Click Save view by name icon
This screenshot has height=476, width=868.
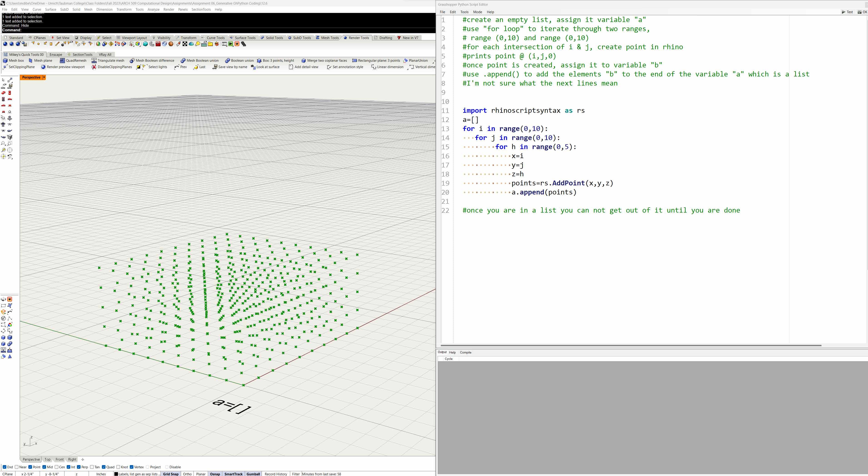(215, 67)
